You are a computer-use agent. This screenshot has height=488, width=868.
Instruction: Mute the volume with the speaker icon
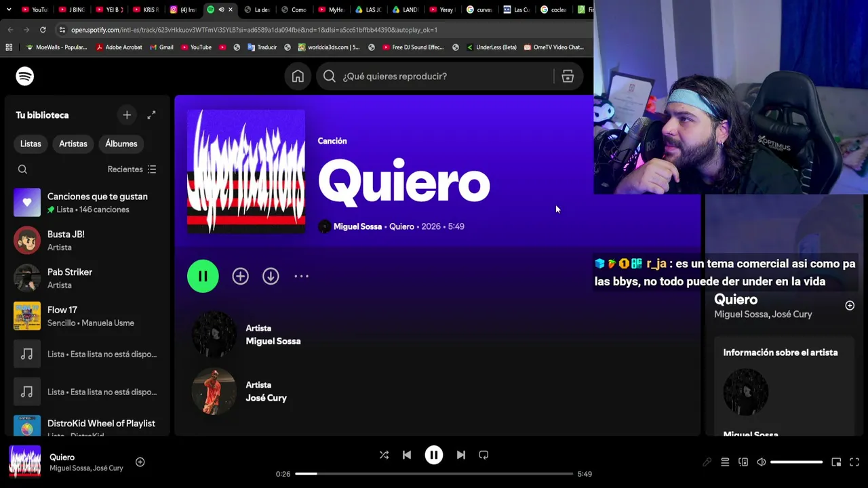tap(762, 462)
